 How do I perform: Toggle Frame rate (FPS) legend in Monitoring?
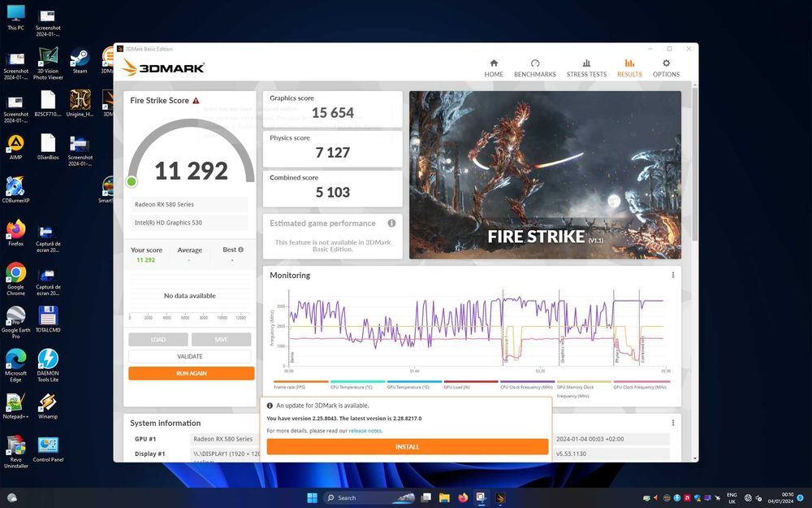click(301, 384)
